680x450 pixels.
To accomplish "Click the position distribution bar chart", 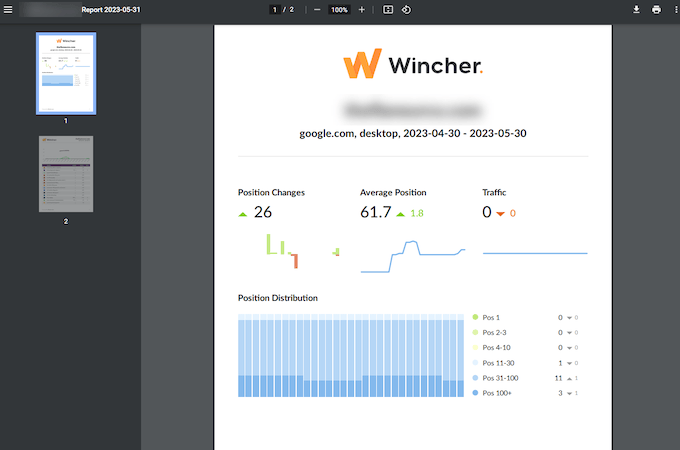I will 351,355.
